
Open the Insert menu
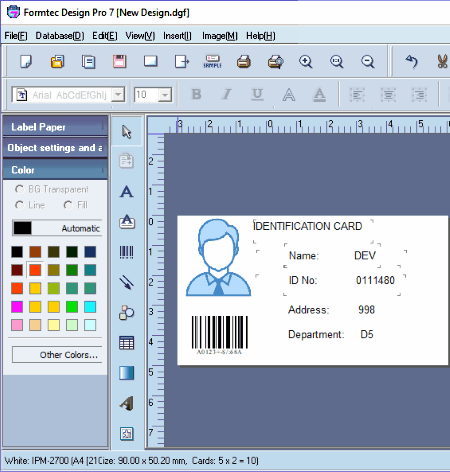pos(177,36)
